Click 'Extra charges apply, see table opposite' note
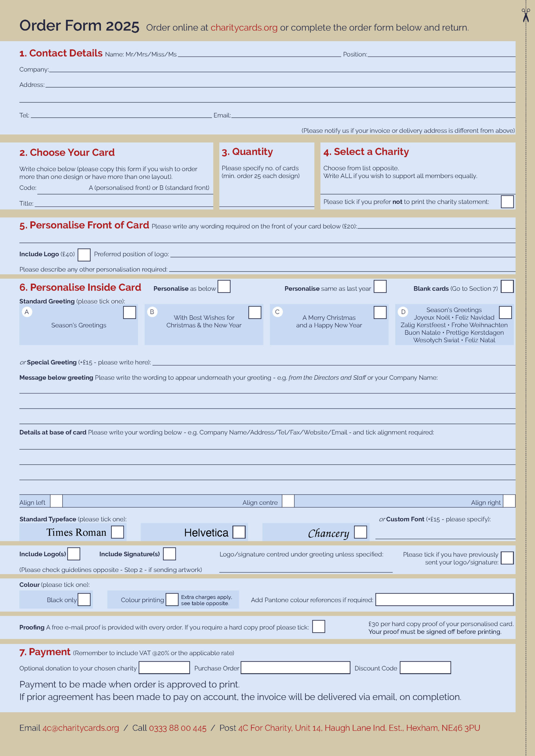The height and width of the screenshot is (756, 535). tap(206, 600)
